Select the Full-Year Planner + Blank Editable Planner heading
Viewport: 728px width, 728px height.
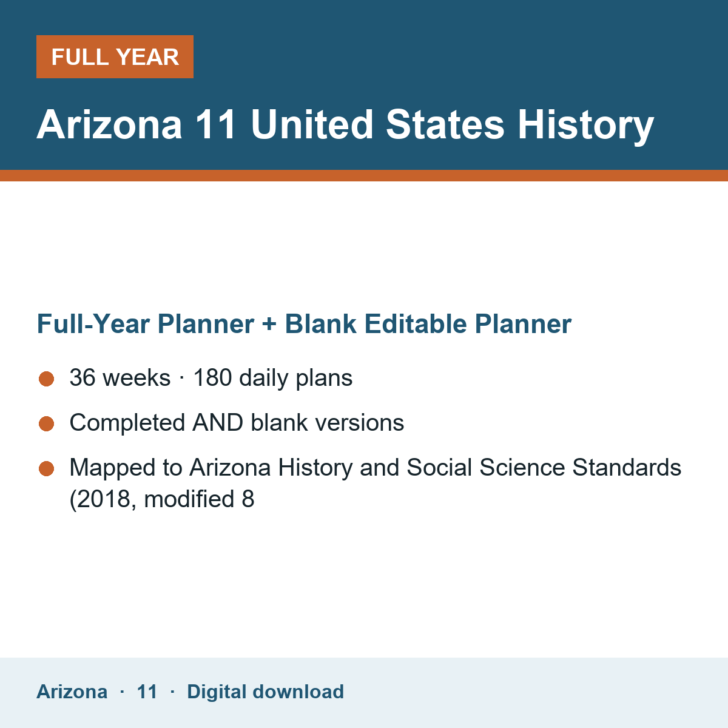(304, 324)
